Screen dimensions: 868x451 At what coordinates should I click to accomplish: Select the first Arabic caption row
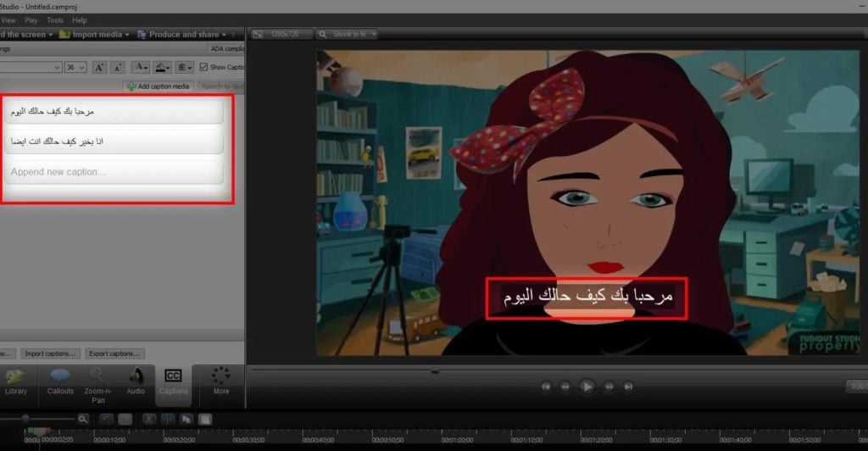tap(114, 111)
